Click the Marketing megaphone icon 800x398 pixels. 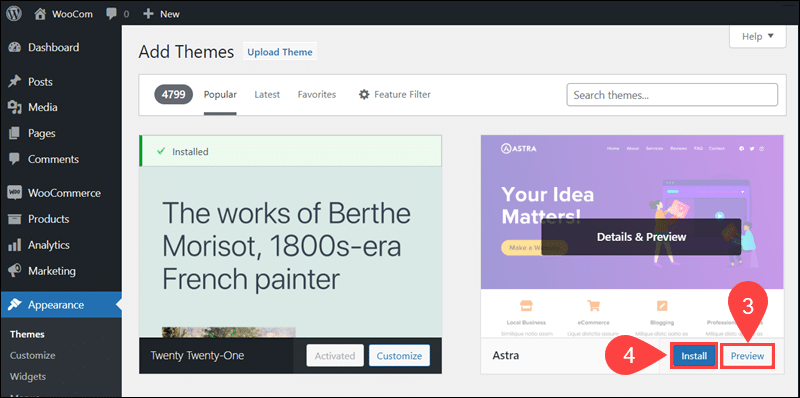click(x=14, y=270)
